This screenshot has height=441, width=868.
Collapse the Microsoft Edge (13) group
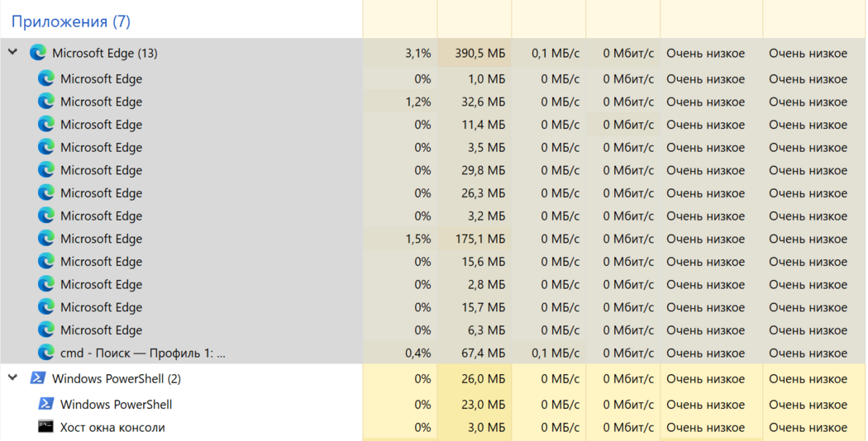coord(12,53)
